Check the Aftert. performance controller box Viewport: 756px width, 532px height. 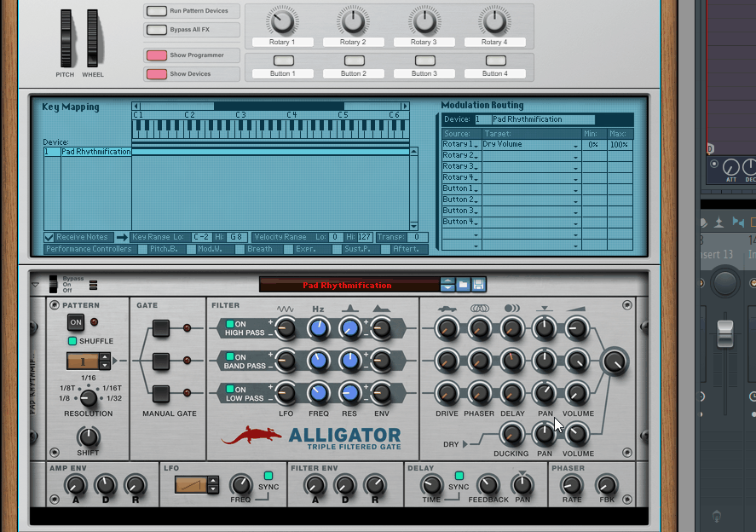(385, 249)
